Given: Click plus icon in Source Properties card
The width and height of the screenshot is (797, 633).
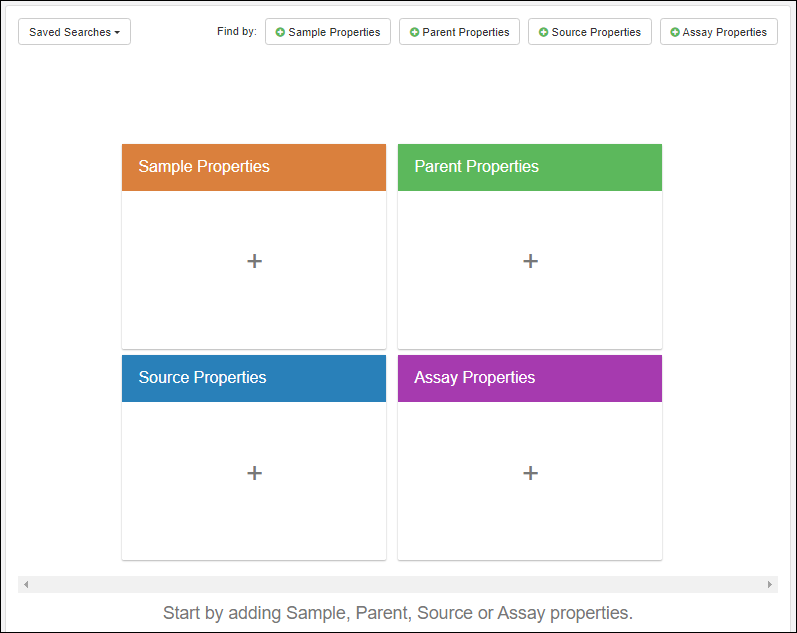Looking at the screenshot, I should tap(254, 473).
